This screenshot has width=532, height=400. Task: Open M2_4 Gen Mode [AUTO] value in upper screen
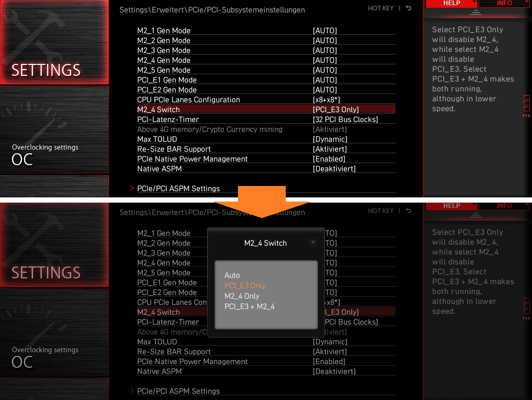coord(325,60)
